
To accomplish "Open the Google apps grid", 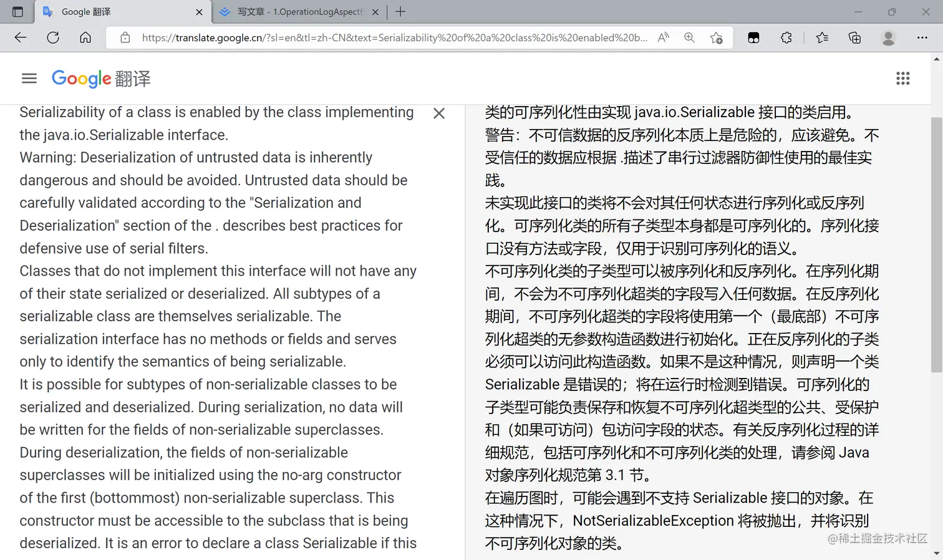I will point(902,79).
